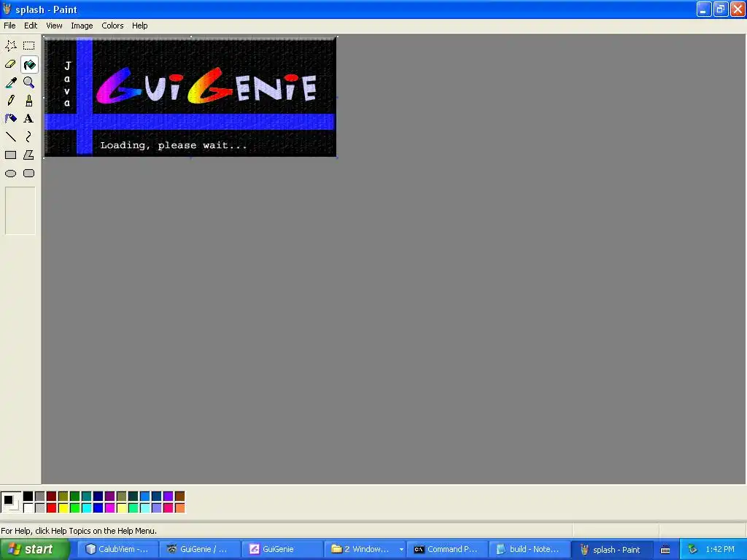Choose the Line tool
The width and height of the screenshot is (747, 560).
10,136
